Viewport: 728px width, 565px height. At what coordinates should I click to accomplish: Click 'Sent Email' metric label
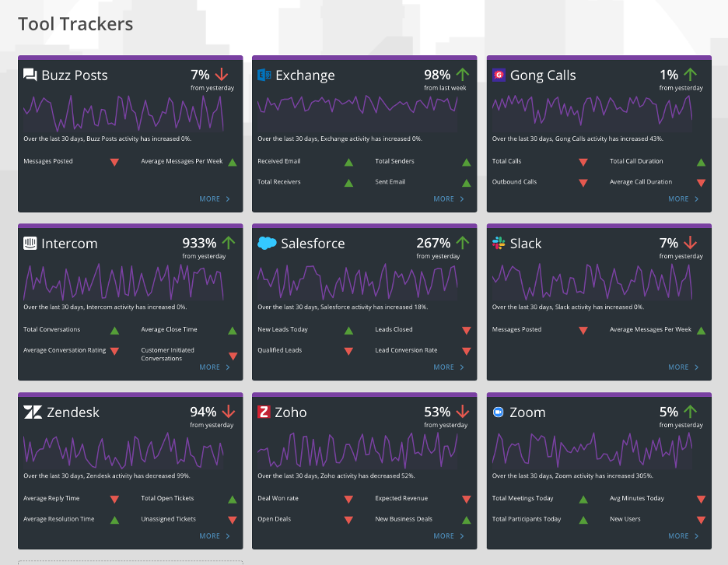(390, 181)
